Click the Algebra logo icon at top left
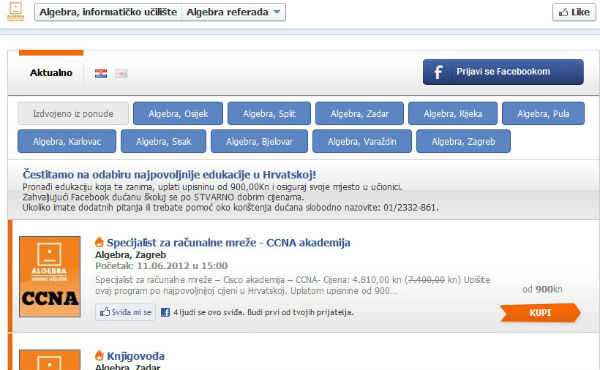 point(16,12)
